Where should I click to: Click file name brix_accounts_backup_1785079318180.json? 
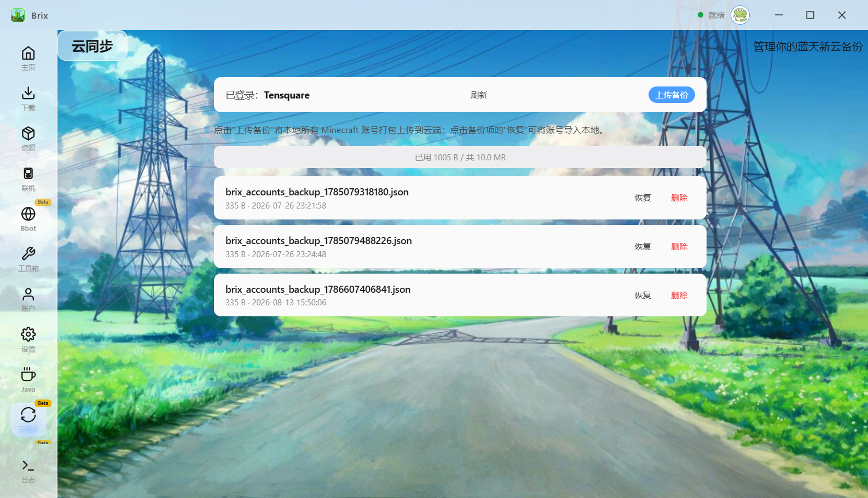(317, 192)
